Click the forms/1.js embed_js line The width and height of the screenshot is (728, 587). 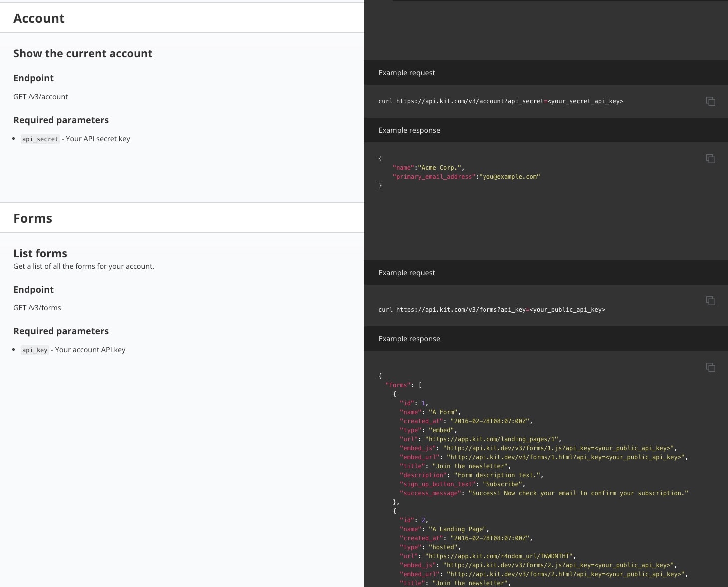[538, 448]
